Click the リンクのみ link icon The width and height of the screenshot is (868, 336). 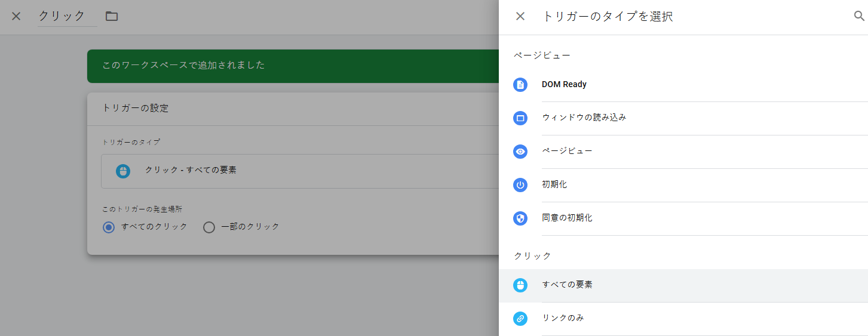tap(520, 319)
